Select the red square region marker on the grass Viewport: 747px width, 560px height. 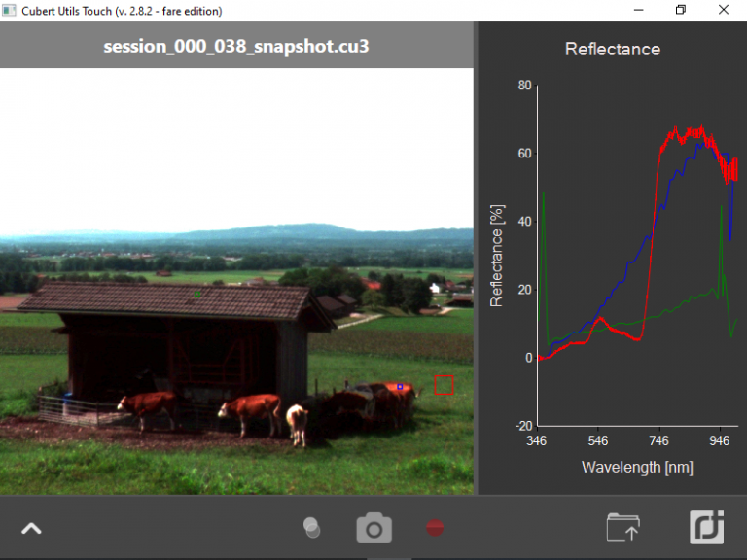[x=444, y=385]
